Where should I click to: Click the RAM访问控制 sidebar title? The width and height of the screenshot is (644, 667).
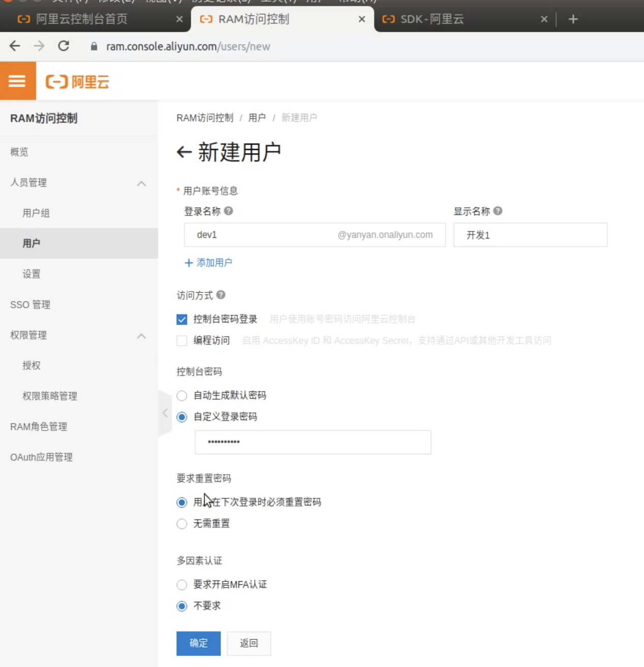[44, 118]
